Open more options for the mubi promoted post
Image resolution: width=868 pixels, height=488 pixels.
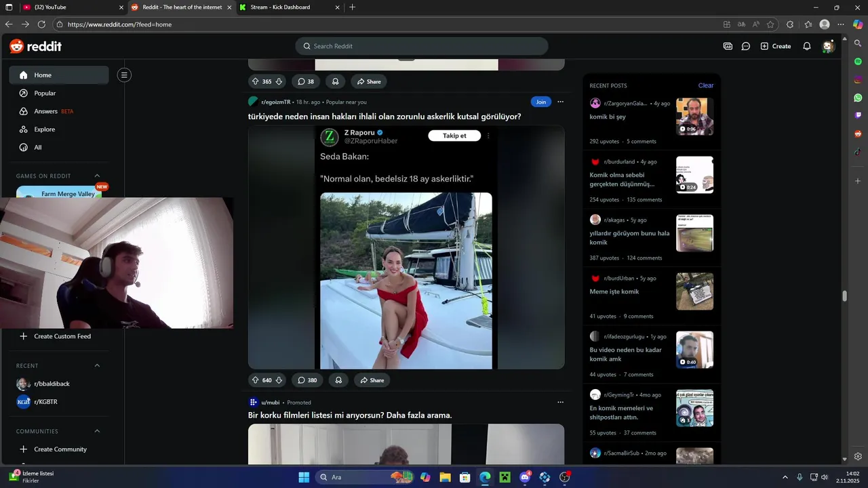pos(560,402)
